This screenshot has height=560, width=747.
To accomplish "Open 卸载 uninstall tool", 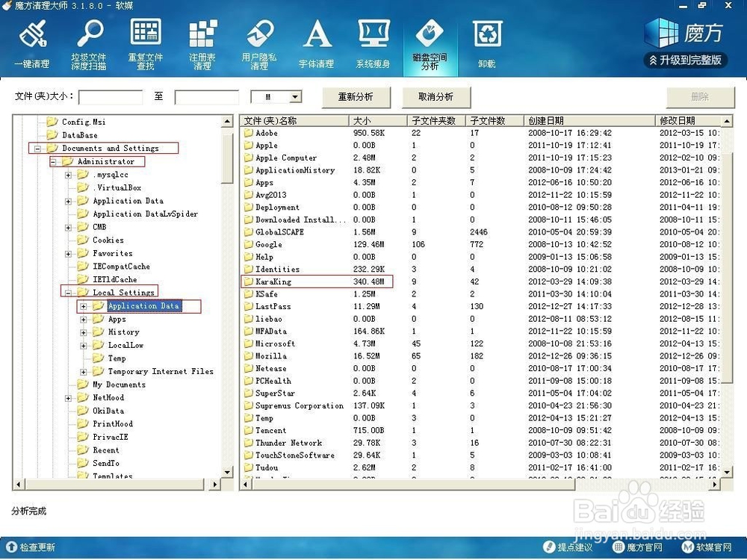I will 487,44.
